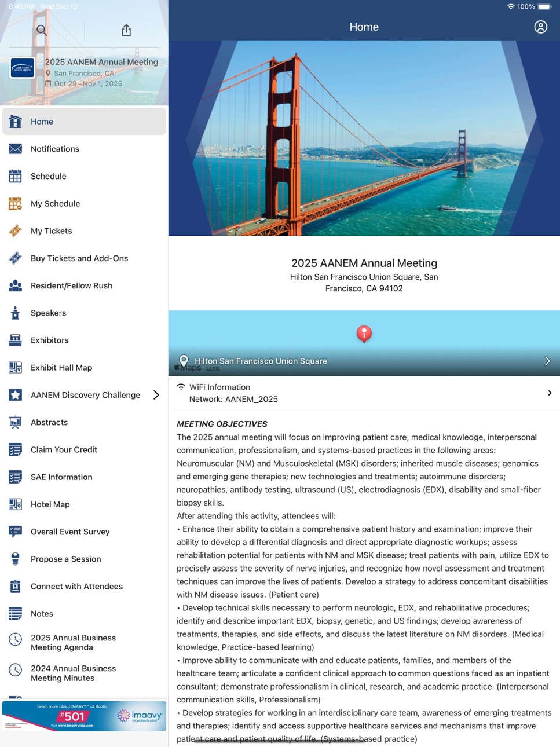Click the Claim Your Credit icon

pyautogui.click(x=16, y=449)
